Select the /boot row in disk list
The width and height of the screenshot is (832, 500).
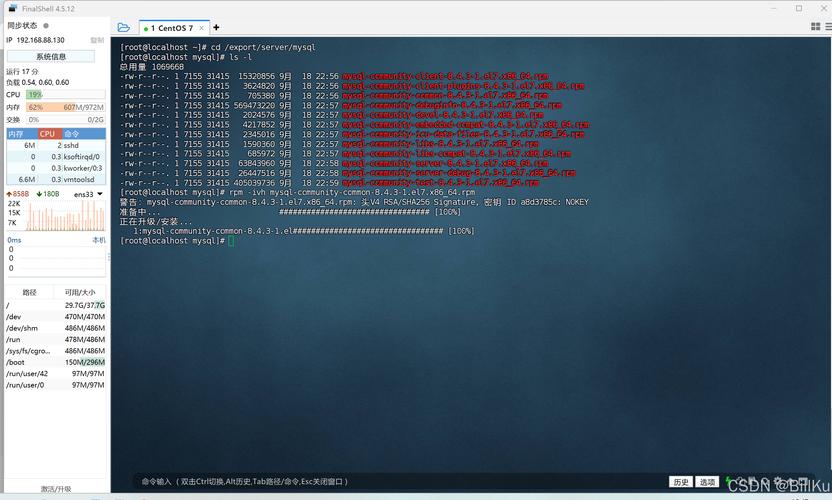click(x=55, y=362)
